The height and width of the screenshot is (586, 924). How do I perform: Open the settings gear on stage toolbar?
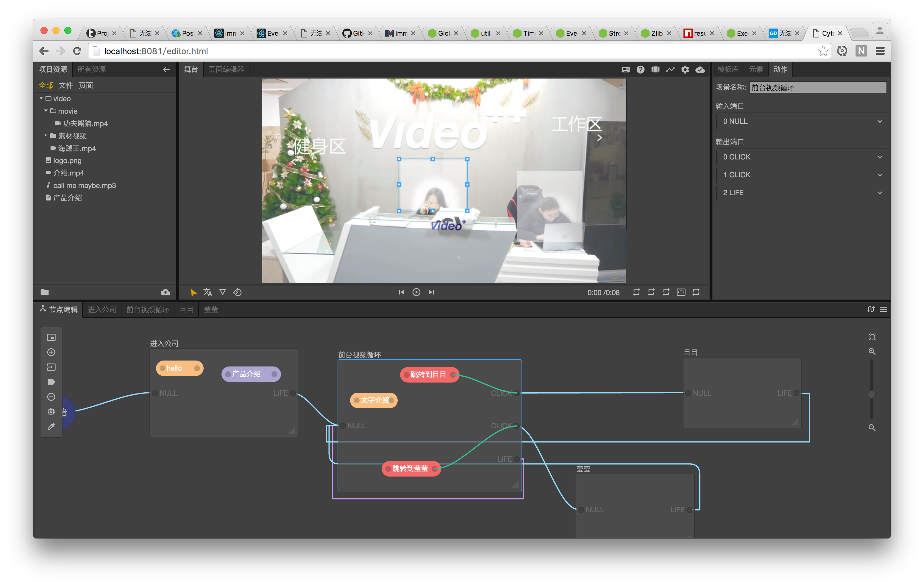(x=685, y=69)
